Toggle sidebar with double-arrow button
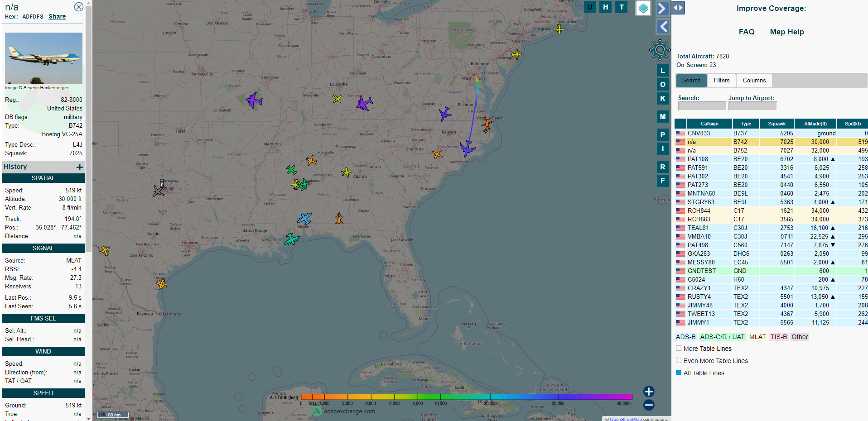The width and height of the screenshot is (868, 421). click(x=678, y=8)
